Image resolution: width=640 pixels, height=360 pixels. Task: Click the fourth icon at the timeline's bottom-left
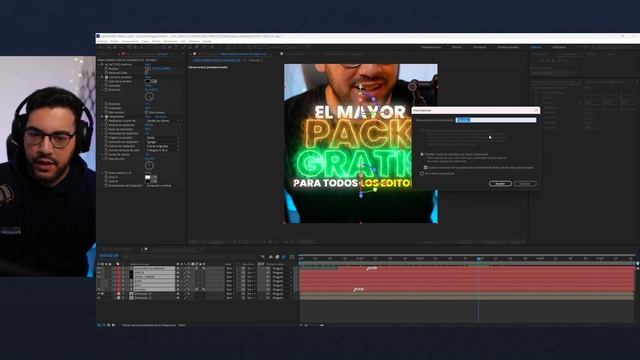[x=113, y=325]
